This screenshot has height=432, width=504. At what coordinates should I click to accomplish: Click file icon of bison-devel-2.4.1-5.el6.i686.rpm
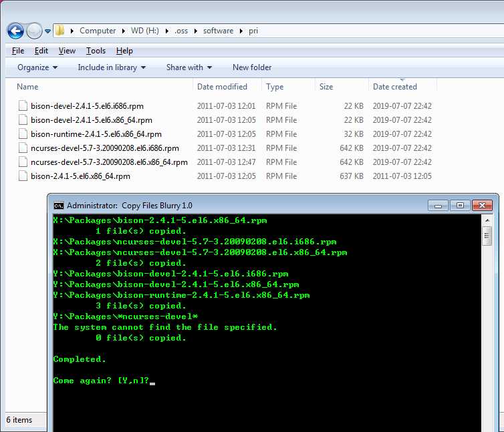(x=23, y=106)
